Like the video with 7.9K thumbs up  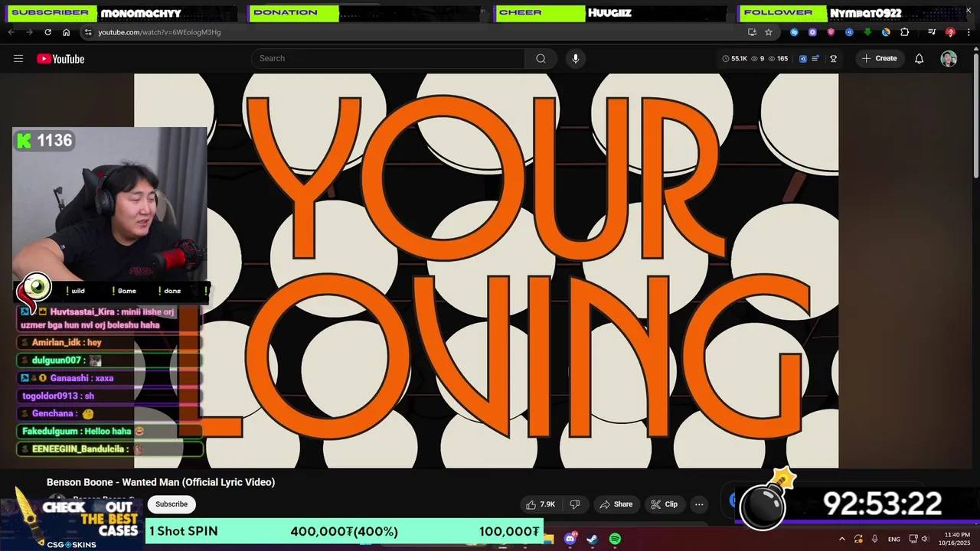click(x=541, y=504)
